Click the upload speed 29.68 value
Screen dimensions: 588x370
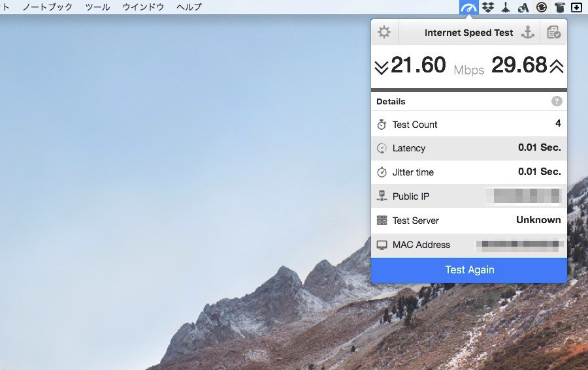(x=519, y=65)
